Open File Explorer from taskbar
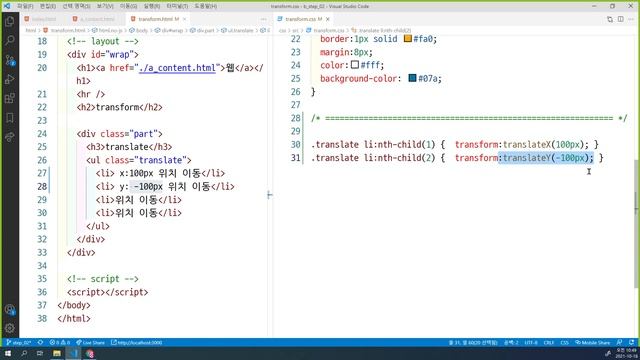This screenshot has width=640, height=360. tap(57, 353)
